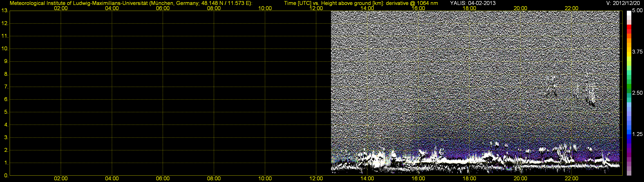Click 02:00 on the top time axis

pyautogui.click(x=61, y=8)
